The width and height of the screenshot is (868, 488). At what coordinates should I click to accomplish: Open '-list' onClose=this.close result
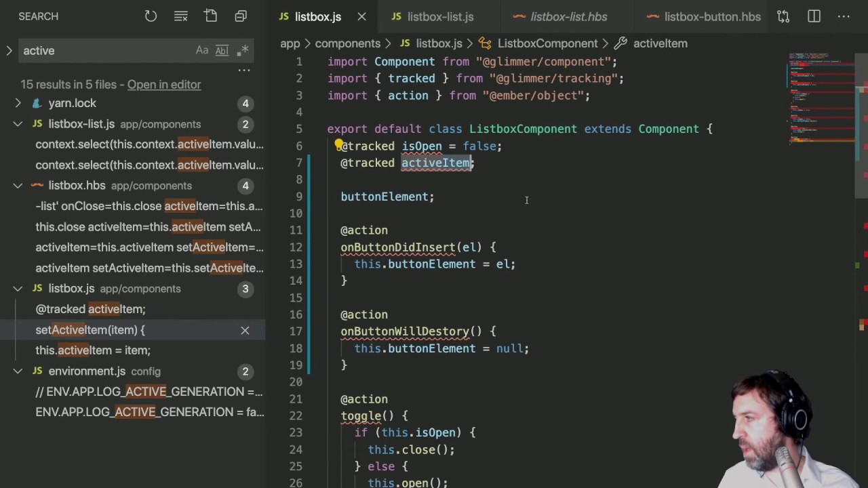(x=149, y=206)
